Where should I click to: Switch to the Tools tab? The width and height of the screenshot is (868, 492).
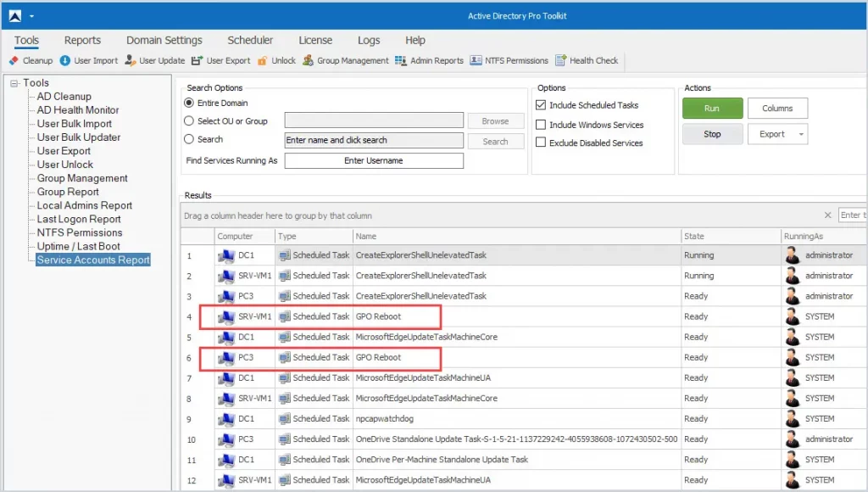(x=26, y=40)
